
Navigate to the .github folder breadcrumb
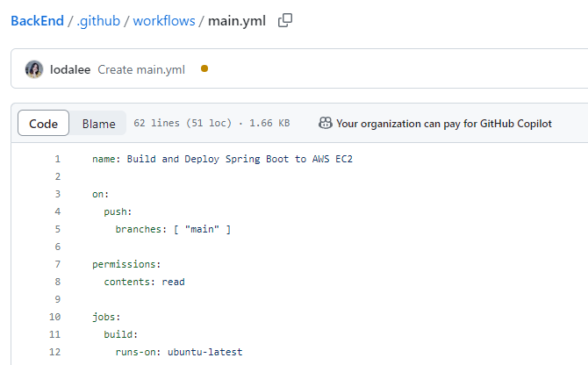pos(98,20)
